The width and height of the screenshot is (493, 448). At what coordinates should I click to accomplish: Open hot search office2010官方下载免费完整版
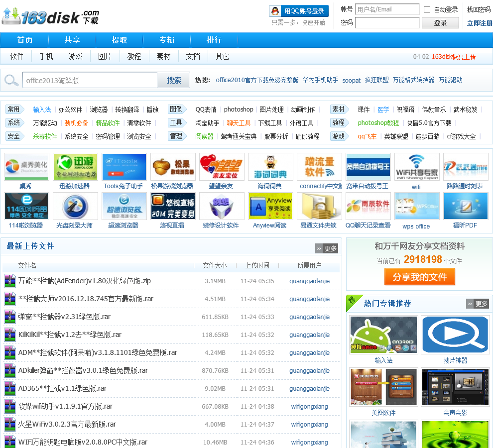coord(257,80)
